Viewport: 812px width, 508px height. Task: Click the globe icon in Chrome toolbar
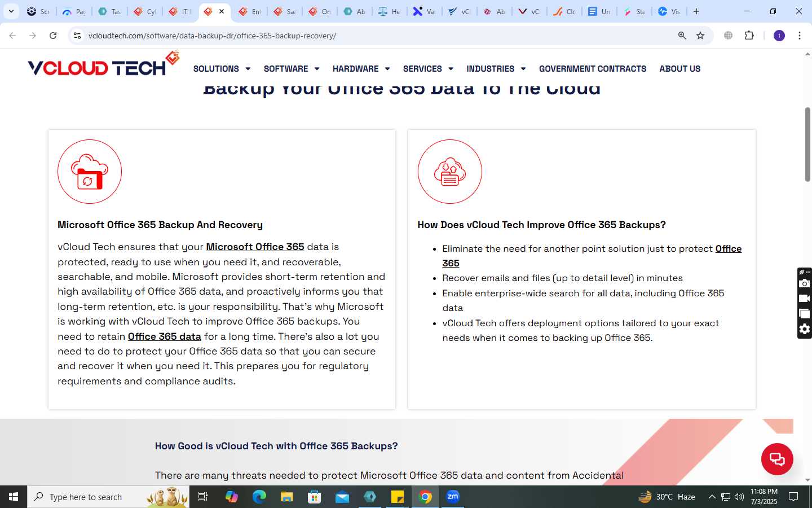[729, 36]
